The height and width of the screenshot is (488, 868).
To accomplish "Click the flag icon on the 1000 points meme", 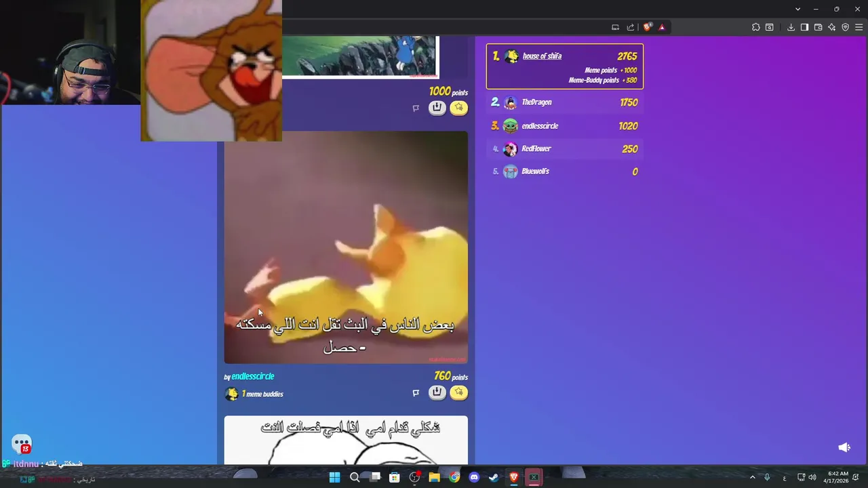I will [416, 108].
